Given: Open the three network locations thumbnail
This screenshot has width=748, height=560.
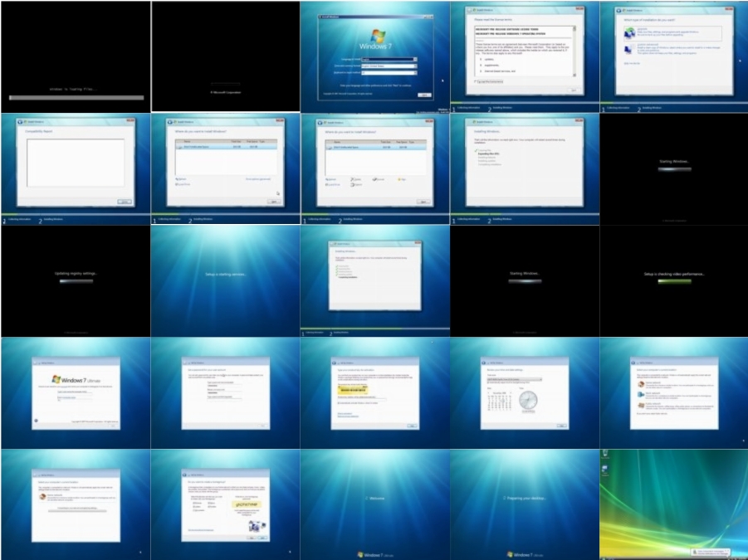Looking at the screenshot, I should 674,392.
